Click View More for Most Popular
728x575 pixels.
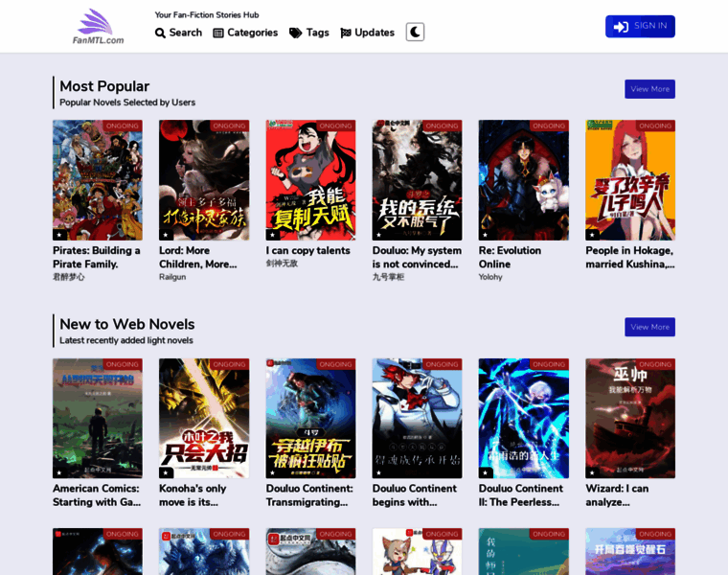point(649,89)
